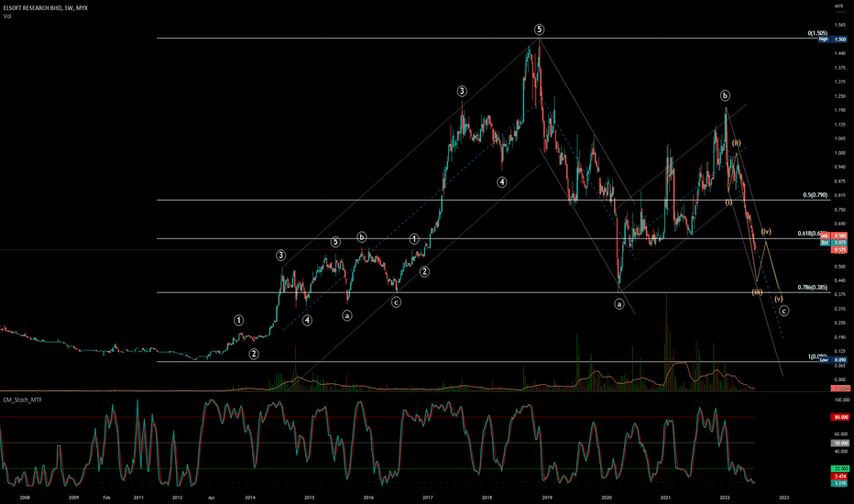
Task: Click the 0.065 price axis label
Action: [840, 368]
